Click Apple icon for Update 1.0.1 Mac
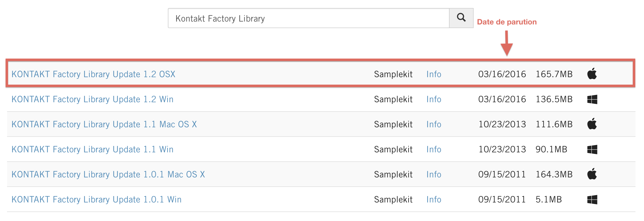 coord(592,174)
